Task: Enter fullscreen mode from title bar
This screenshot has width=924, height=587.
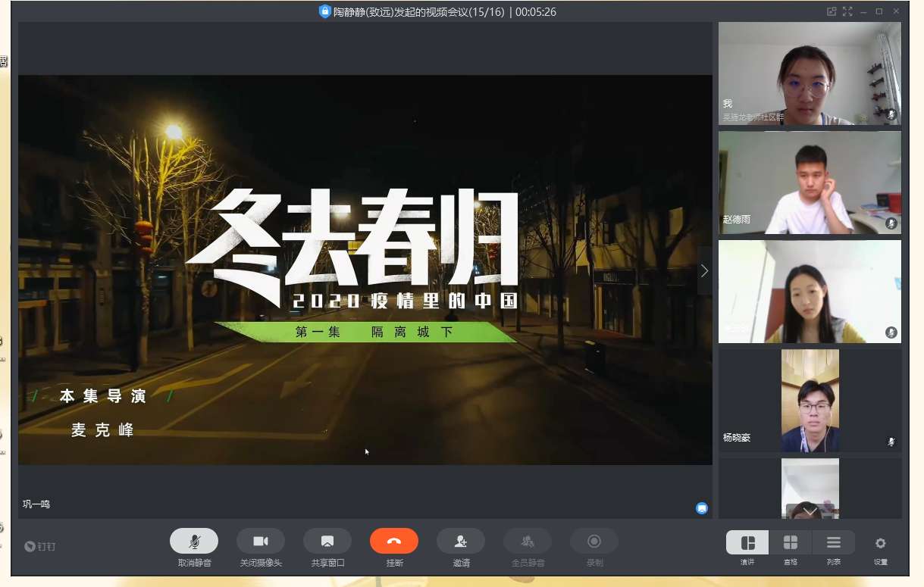Action: click(x=847, y=11)
